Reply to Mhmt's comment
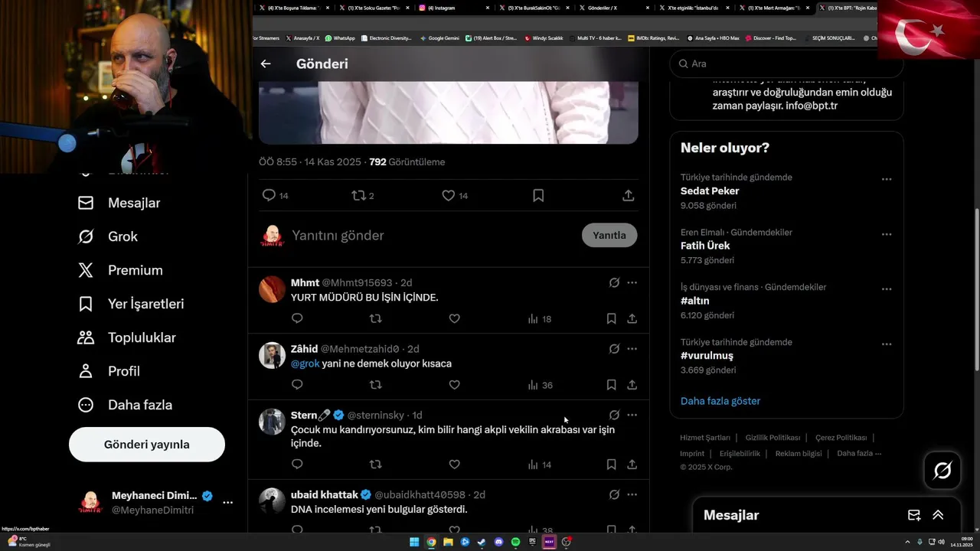This screenshot has height=551, width=980. point(297,318)
